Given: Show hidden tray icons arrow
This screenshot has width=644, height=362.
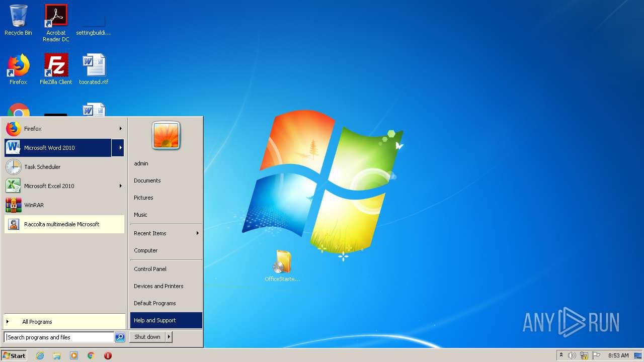Looking at the screenshot, I should click(x=561, y=355).
